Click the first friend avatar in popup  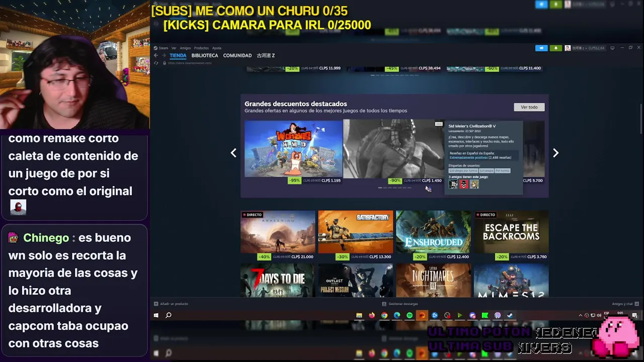(x=453, y=184)
